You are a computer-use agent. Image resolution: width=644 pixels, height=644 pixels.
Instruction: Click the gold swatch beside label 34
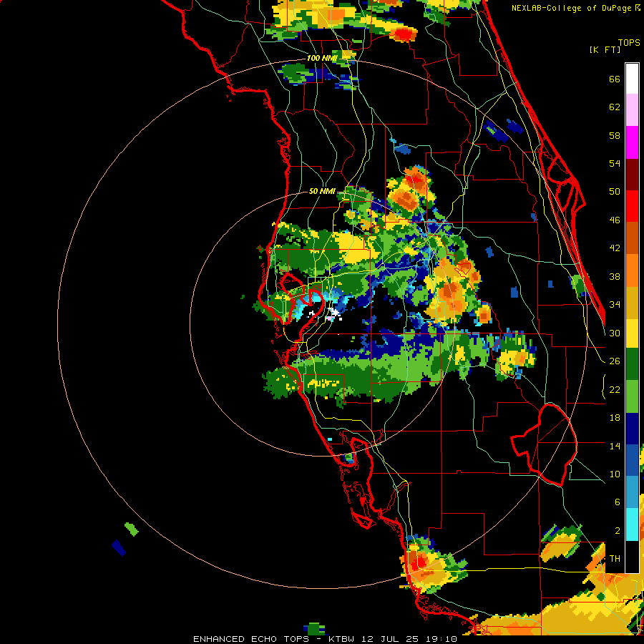(632, 302)
